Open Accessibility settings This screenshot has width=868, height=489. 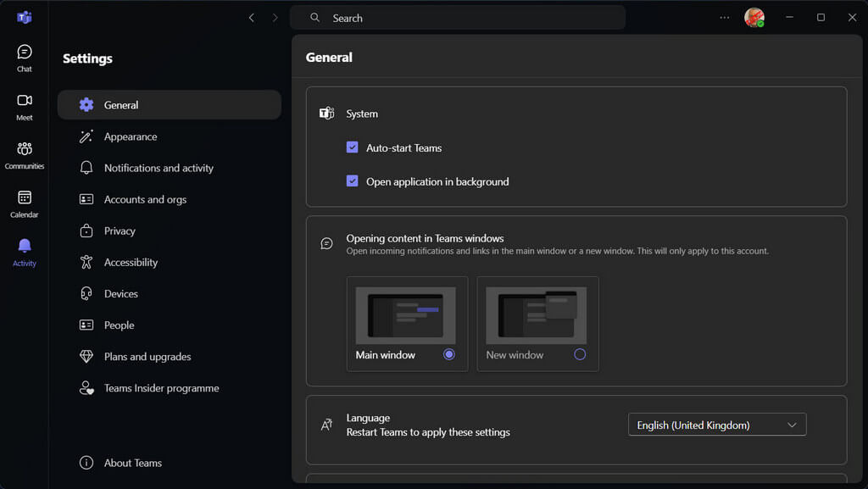tap(170, 262)
